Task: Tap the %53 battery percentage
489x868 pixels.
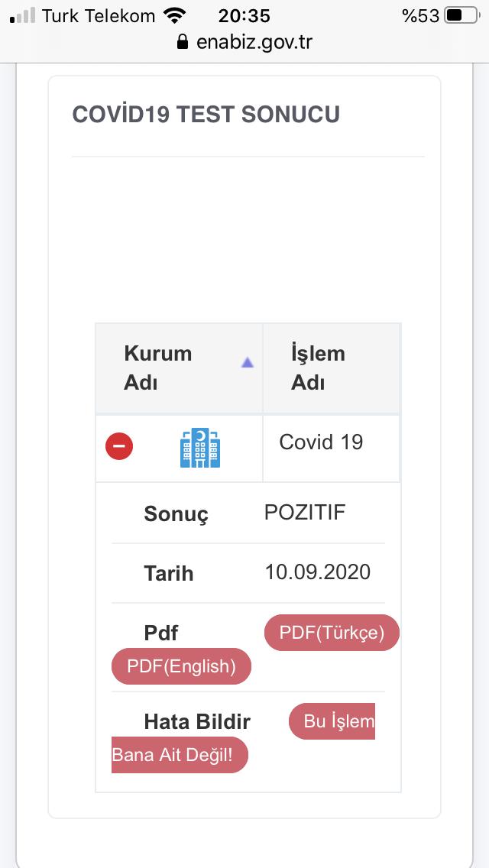Action: click(x=419, y=15)
